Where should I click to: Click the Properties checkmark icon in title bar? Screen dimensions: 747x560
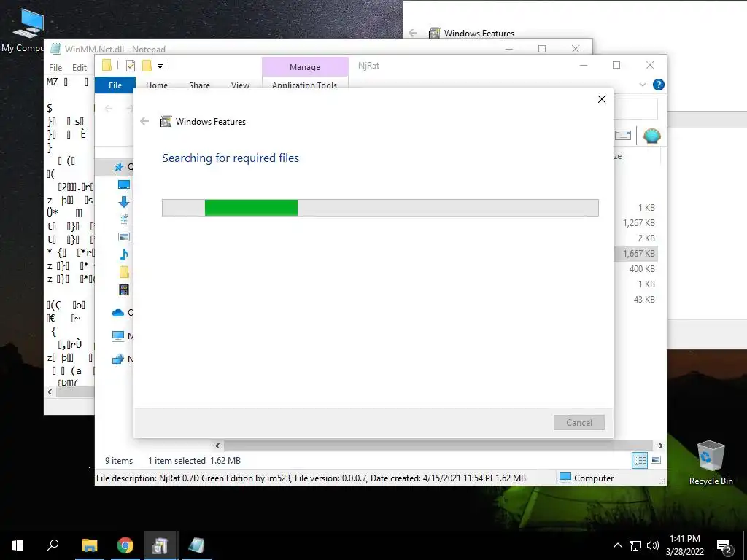(x=130, y=66)
